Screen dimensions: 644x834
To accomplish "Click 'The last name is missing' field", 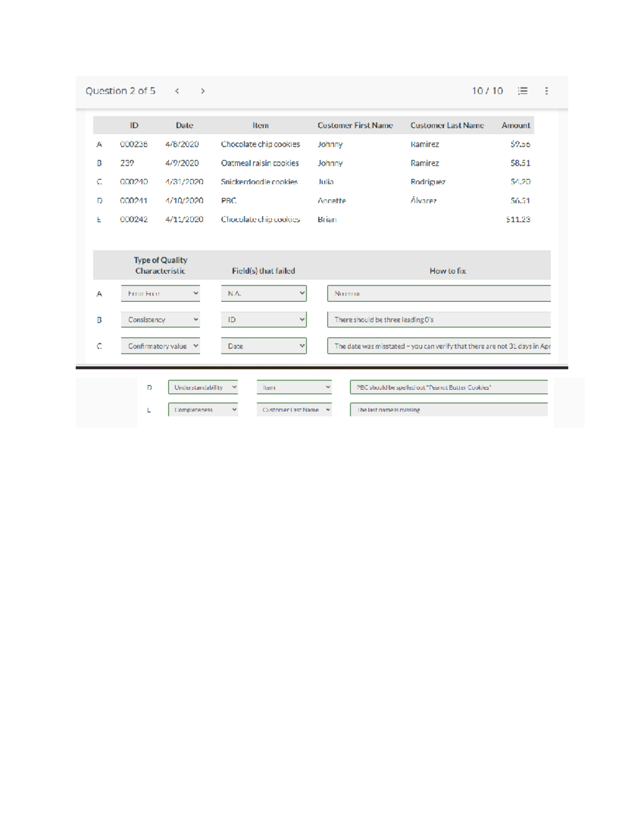I will click(x=448, y=410).
